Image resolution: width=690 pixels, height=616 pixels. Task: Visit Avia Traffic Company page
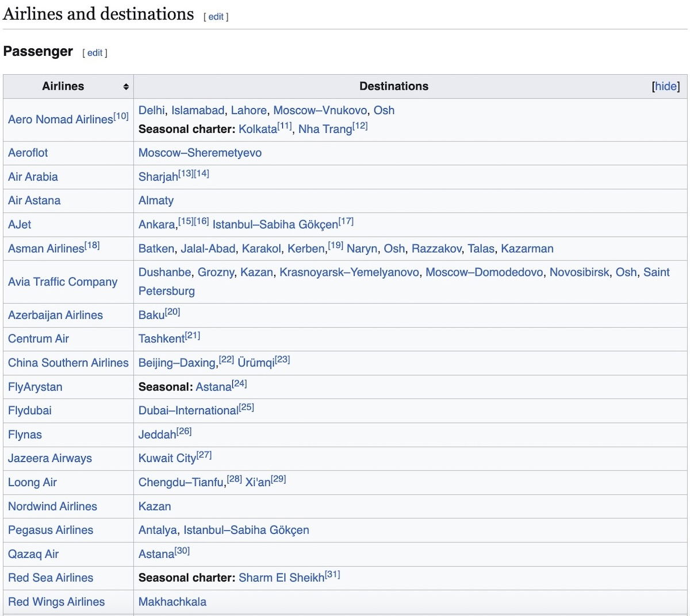point(63,282)
